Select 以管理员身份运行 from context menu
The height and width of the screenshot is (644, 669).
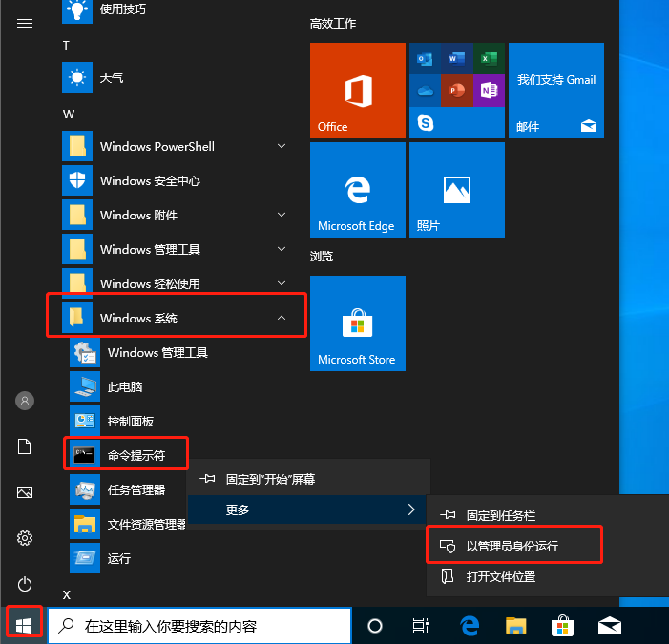click(512, 546)
